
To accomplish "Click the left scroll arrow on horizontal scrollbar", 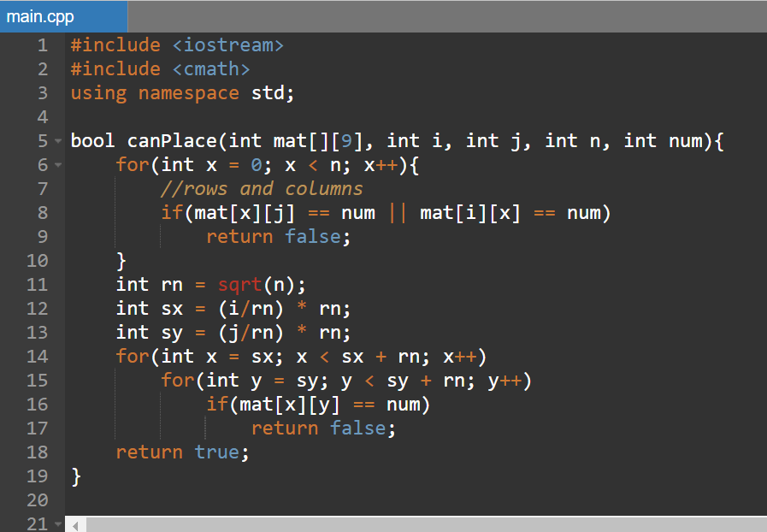I will (75, 523).
